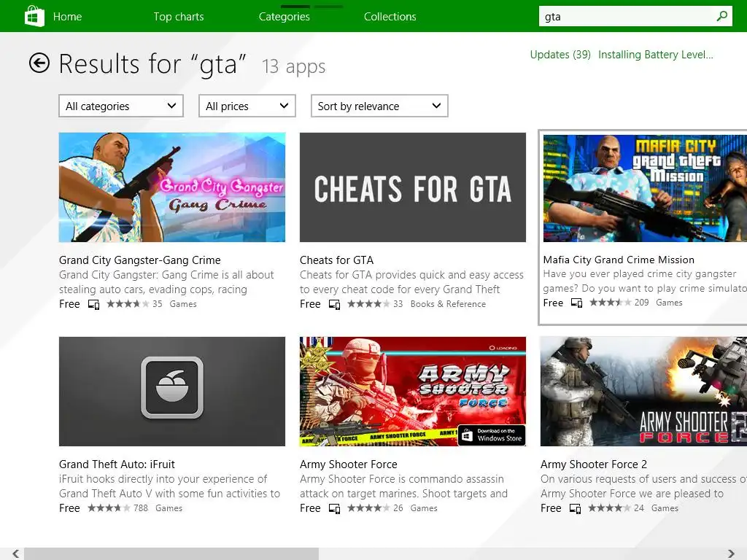
Task: Click the Windows Store bag logo
Action: [34, 16]
